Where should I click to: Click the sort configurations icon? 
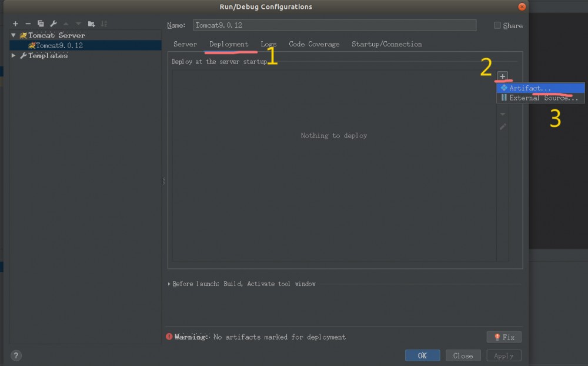(x=102, y=23)
